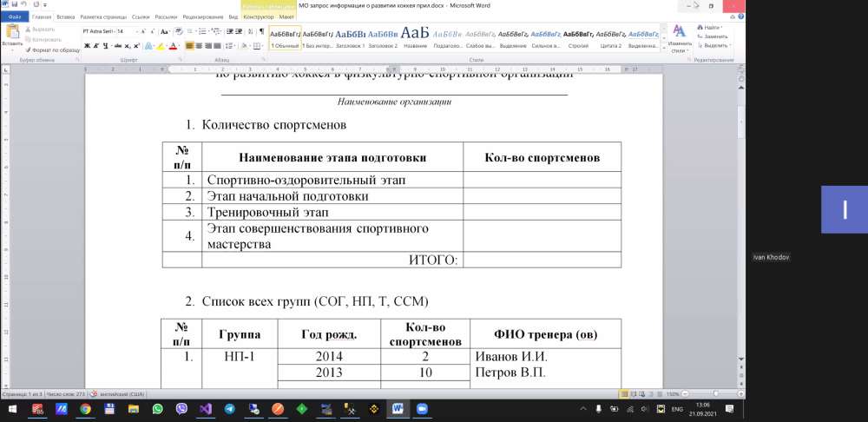Click Format Painter (Формат по образцу)
This screenshot has width=868, height=422.
[52, 49]
